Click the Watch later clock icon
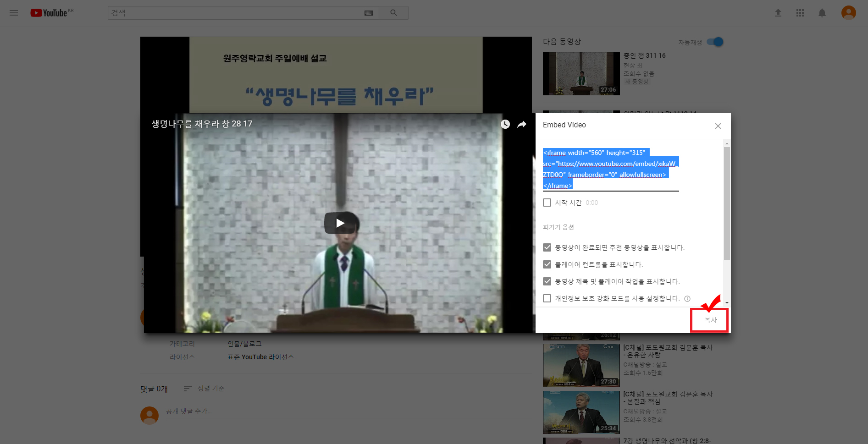The height and width of the screenshot is (444, 868). [x=505, y=124]
